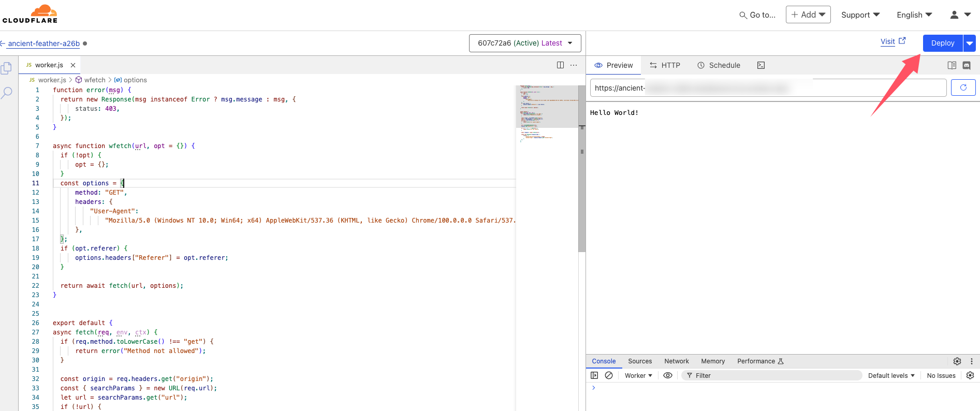Clear the console with the clear icon
This screenshot has width=980, height=411.
click(609, 375)
